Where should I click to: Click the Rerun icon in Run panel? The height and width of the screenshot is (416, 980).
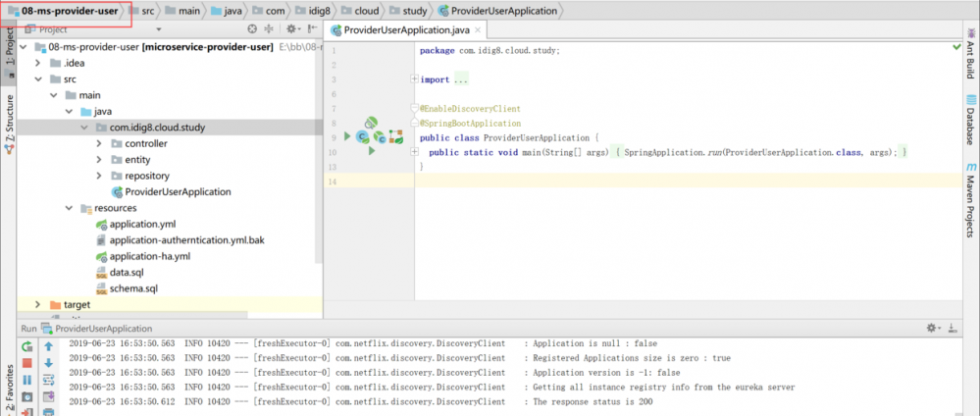point(26,346)
